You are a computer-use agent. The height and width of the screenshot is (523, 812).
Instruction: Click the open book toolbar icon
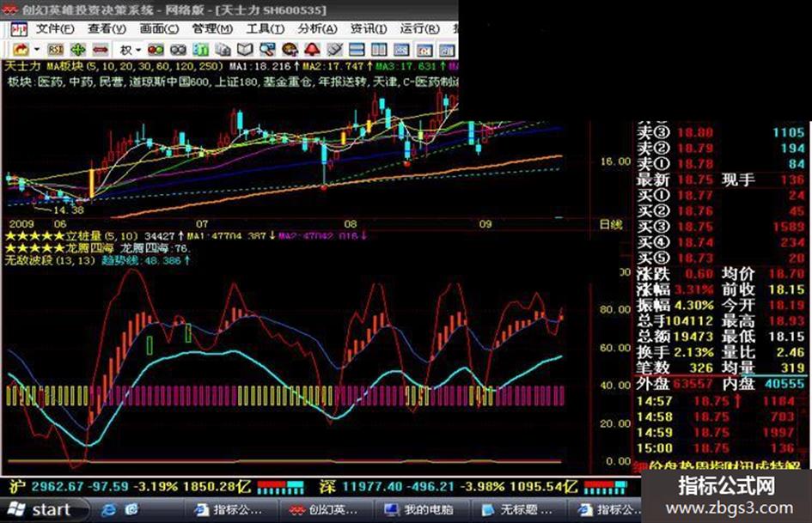pyautogui.click(x=245, y=50)
